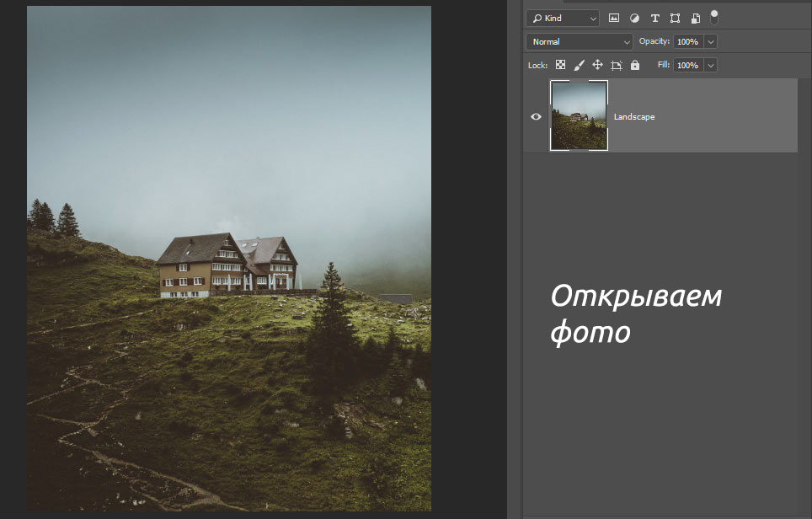Viewport: 812px width, 519px height.
Task: Open the Kind filter type dropdown
Action: click(563, 19)
